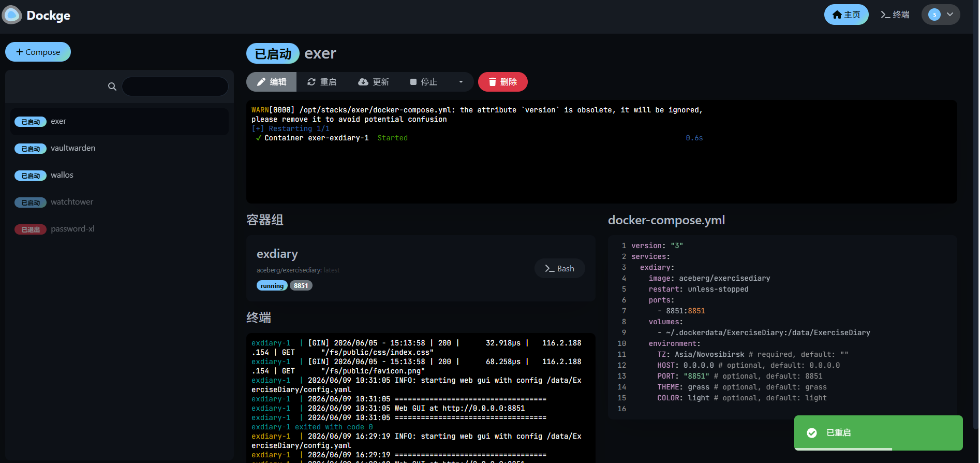Select the password-xl stack in sidebar
Screen dimensions: 980x463
[x=120, y=229]
